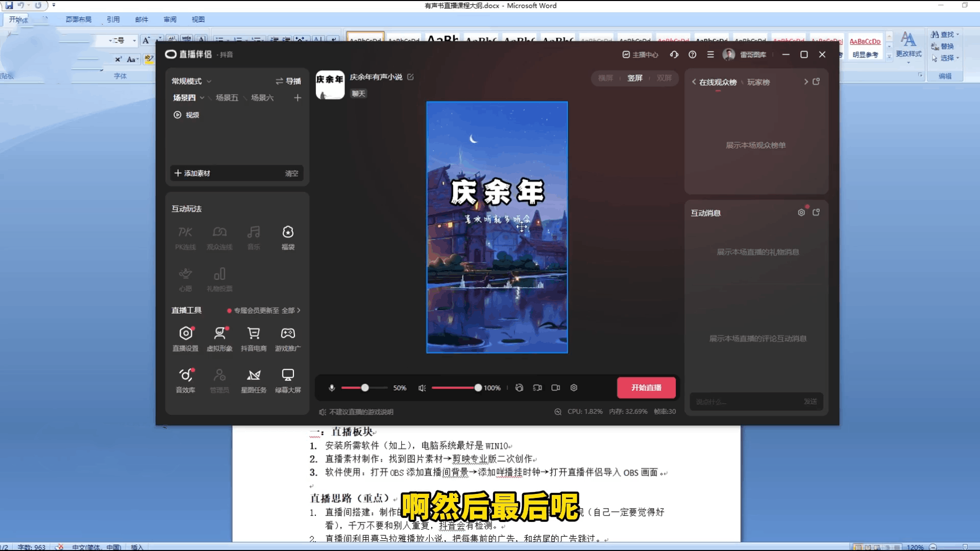This screenshot has width=980, height=551.
Task: Open the help question-mark icon
Action: [692, 55]
